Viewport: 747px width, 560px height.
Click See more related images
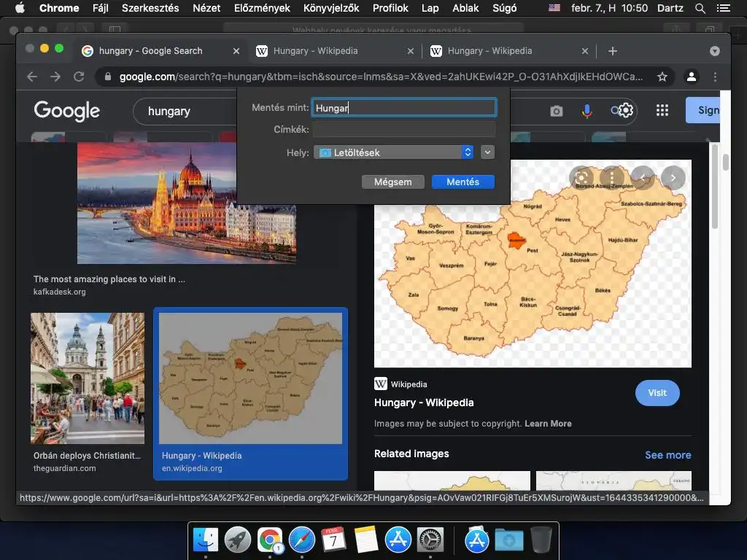668,455
